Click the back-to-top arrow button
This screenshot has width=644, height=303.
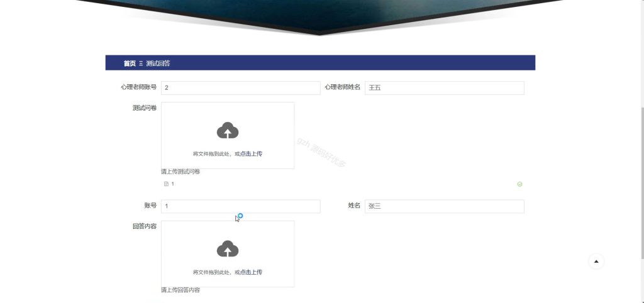click(x=596, y=261)
